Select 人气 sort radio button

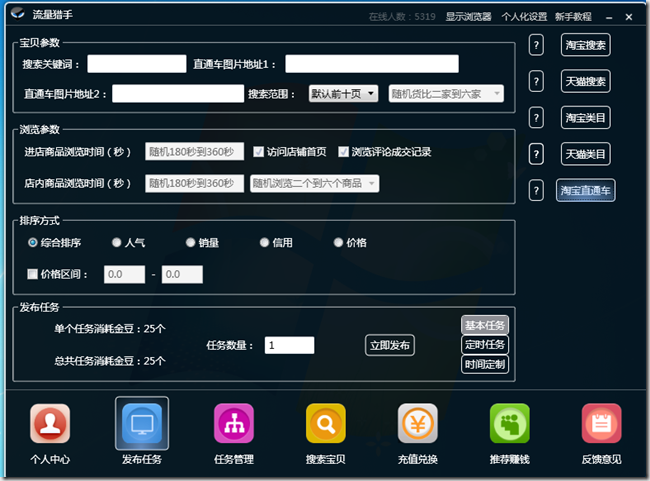pos(116,243)
